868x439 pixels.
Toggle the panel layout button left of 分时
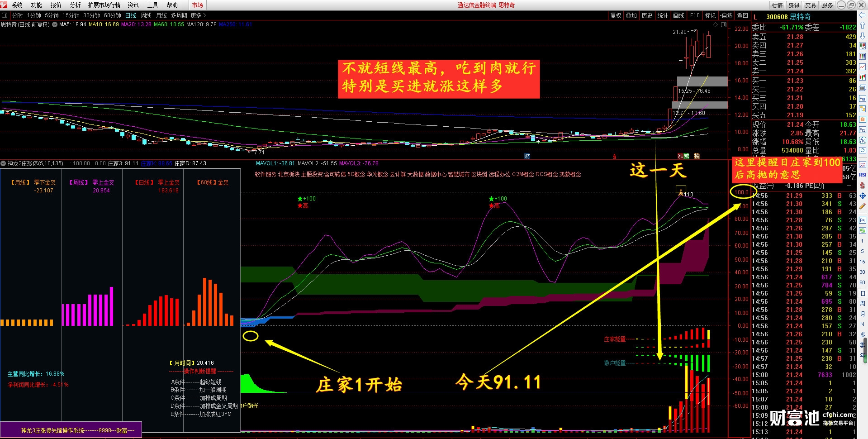pyautogui.click(x=5, y=15)
